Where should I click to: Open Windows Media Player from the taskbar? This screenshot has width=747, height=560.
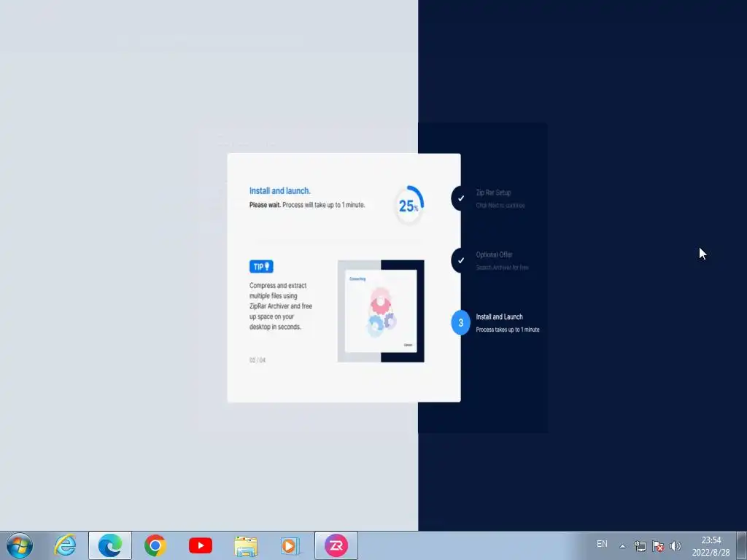coord(290,545)
